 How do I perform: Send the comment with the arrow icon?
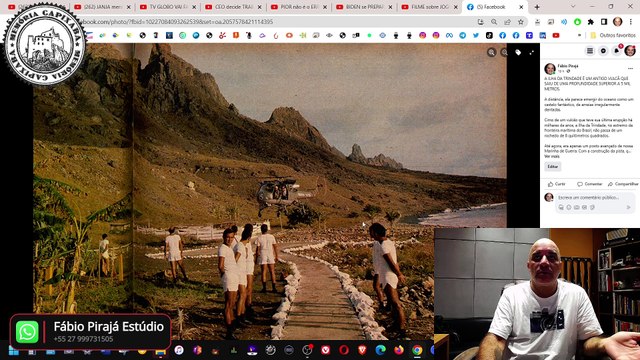click(x=628, y=207)
